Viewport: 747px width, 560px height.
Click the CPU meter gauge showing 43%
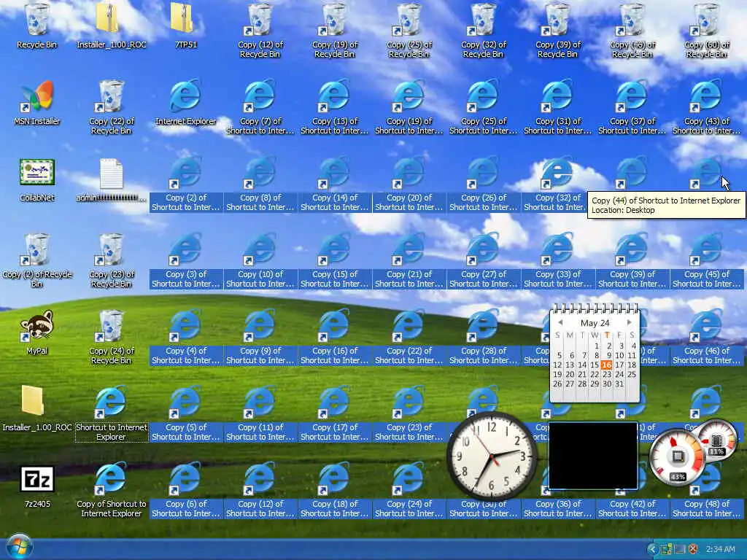pyautogui.click(x=676, y=458)
